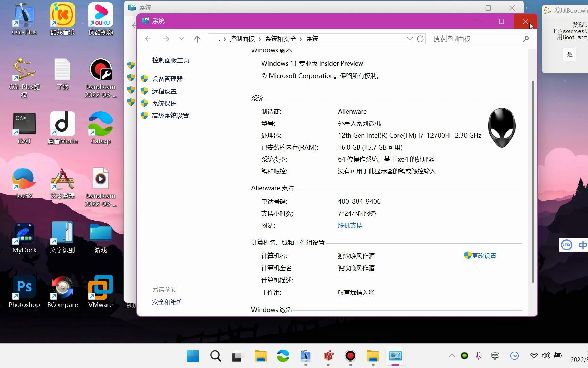Open the 酷我音乐 desktop icon
The image size is (588, 368).
[62, 19]
